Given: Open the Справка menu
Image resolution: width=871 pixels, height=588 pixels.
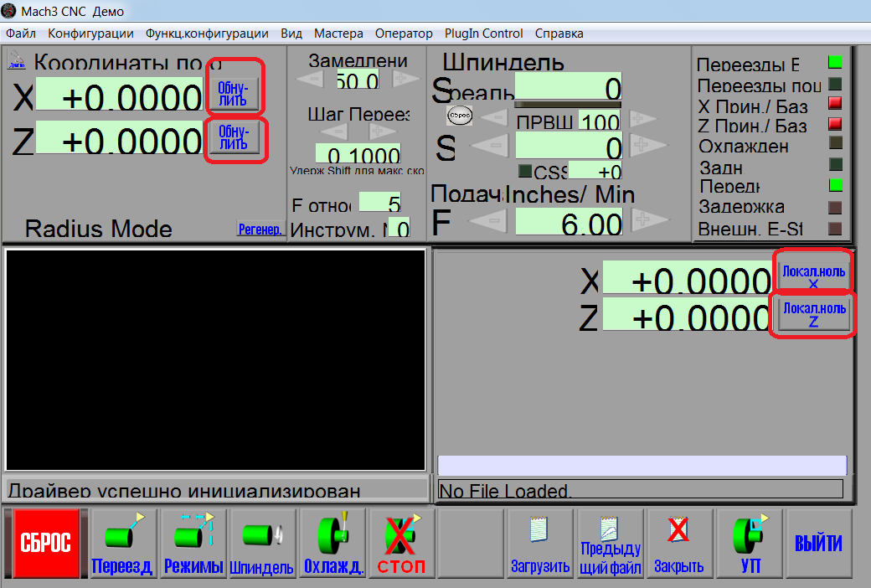Looking at the screenshot, I should click(559, 34).
